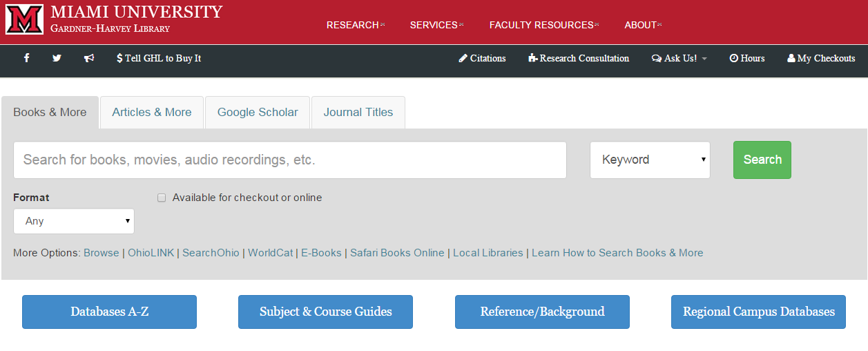
Task: Click the Reference/Background button
Action: click(x=542, y=312)
